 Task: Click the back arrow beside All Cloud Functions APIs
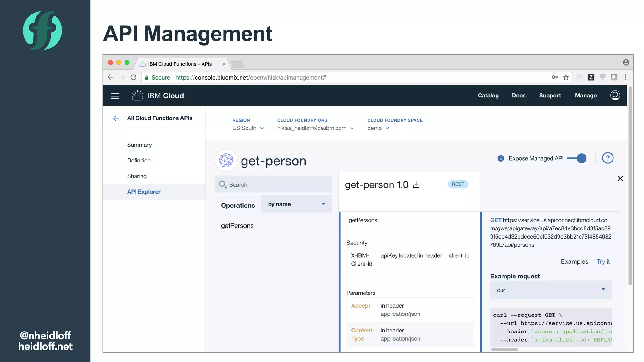pyautogui.click(x=116, y=118)
